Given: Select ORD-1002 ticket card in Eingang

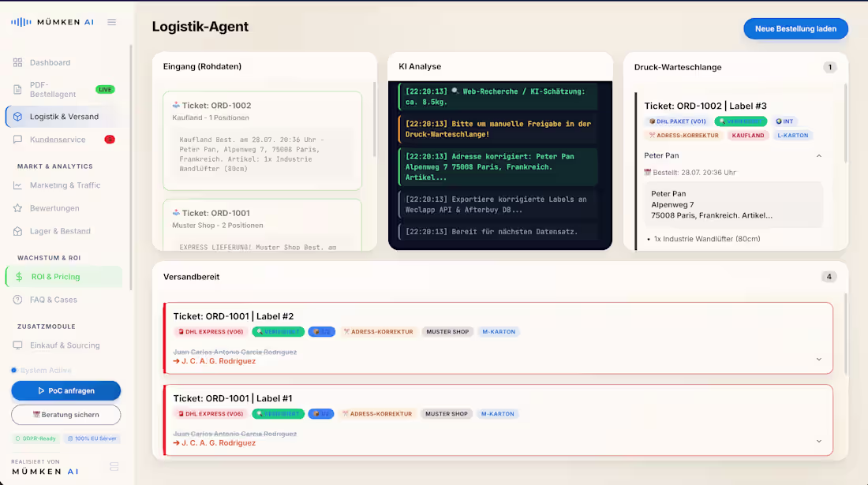Looking at the screenshot, I should point(263,141).
